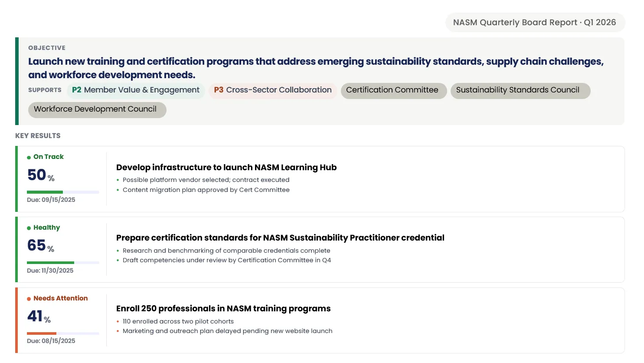644x363 pixels.
Task: Select the 41% progress value
Action: 39,317
